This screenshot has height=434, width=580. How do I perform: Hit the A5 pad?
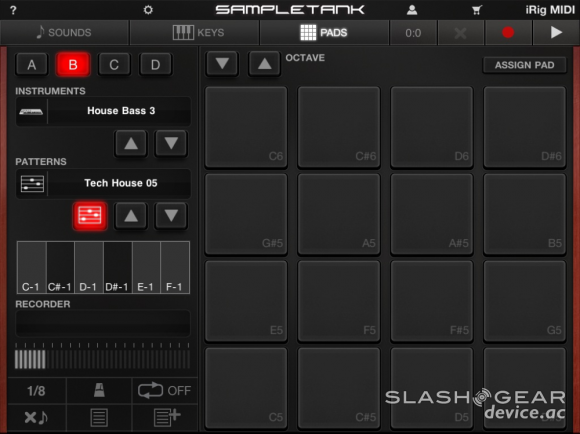tap(339, 214)
